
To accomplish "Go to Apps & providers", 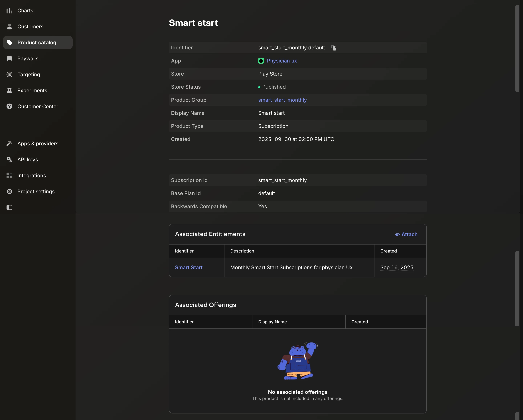I will (x=38, y=144).
